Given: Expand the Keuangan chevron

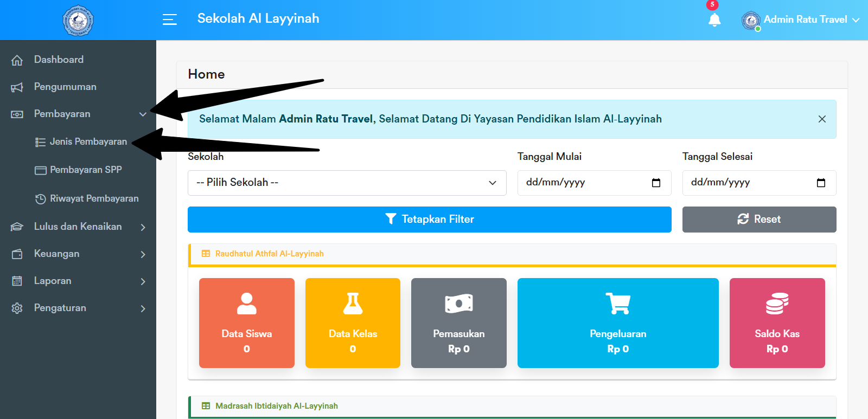Looking at the screenshot, I should tap(143, 254).
